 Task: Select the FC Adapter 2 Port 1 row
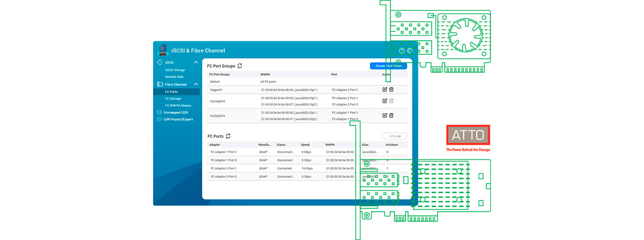tap(282, 168)
